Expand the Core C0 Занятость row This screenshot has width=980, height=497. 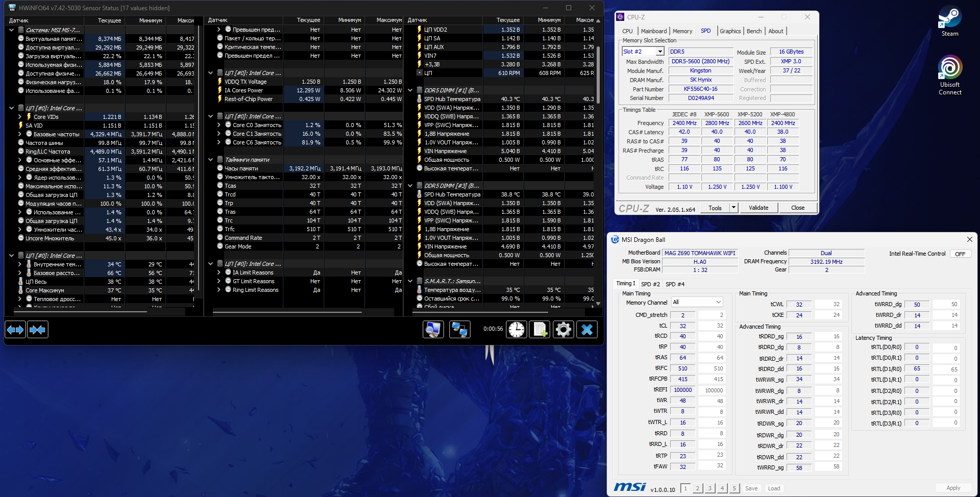[x=218, y=125]
